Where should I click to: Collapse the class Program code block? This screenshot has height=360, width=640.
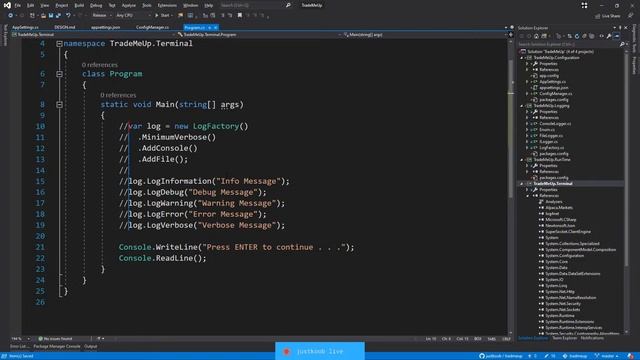coord(59,74)
